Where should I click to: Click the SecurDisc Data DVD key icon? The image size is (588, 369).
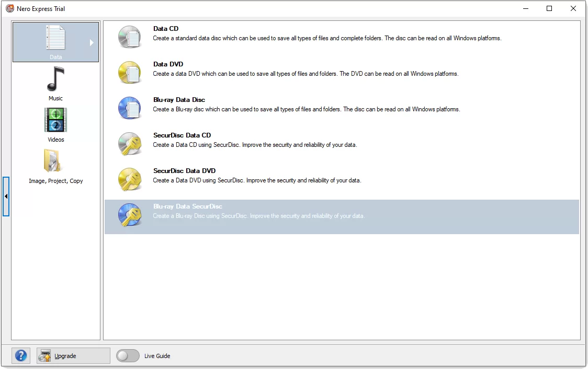pos(130,179)
